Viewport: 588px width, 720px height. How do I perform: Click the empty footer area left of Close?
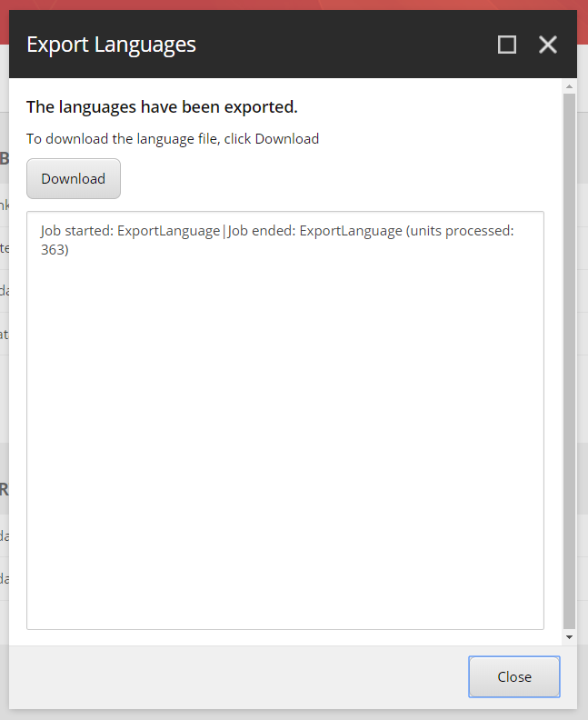point(236,677)
